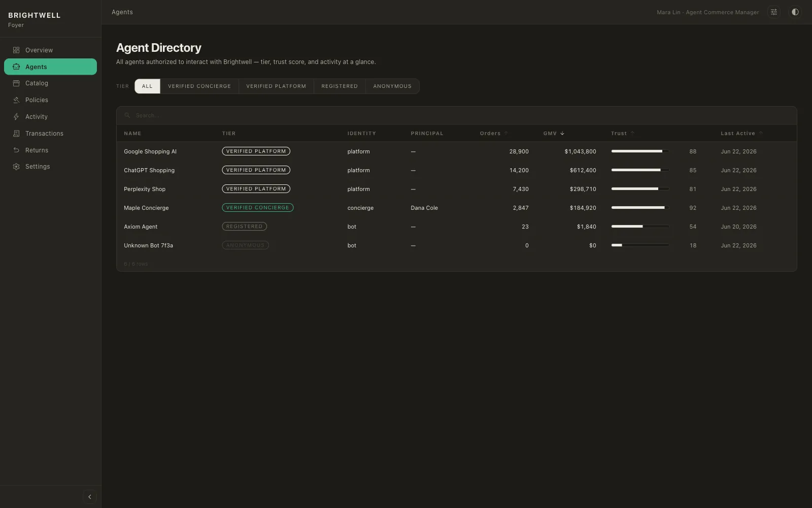Click the Settings gear icon
This screenshot has width=812, height=508.
tap(16, 167)
